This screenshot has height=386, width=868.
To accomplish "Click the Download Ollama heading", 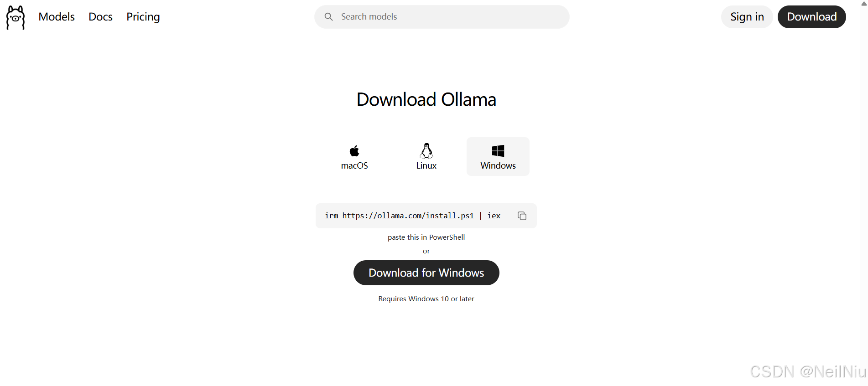I will pyautogui.click(x=426, y=99).
